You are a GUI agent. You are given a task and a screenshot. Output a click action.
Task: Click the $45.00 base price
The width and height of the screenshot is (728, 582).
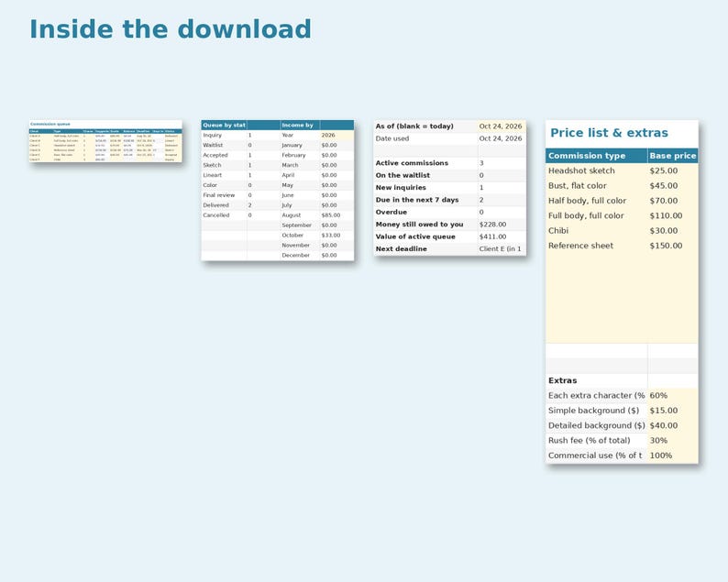(x=664, y=186)
